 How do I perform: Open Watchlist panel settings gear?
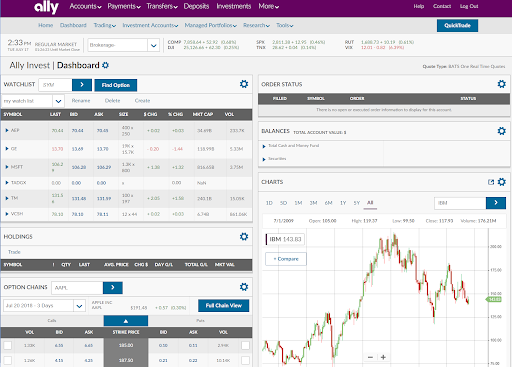click(x=244, y=84)
